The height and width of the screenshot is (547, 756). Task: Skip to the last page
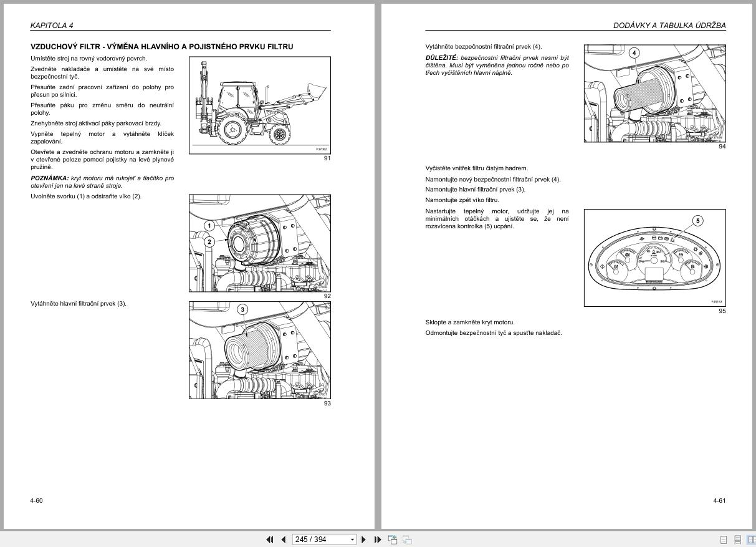coord(379,540)
